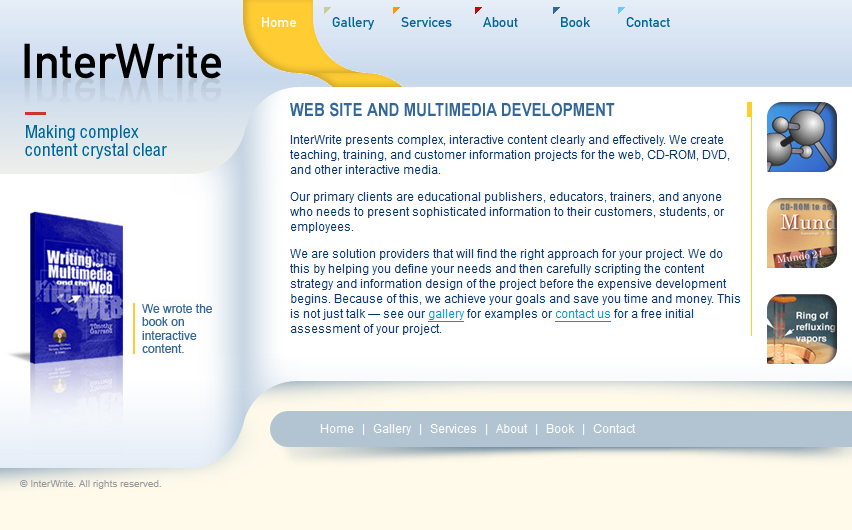Select Book in the footer navigation

pos(560,429)
